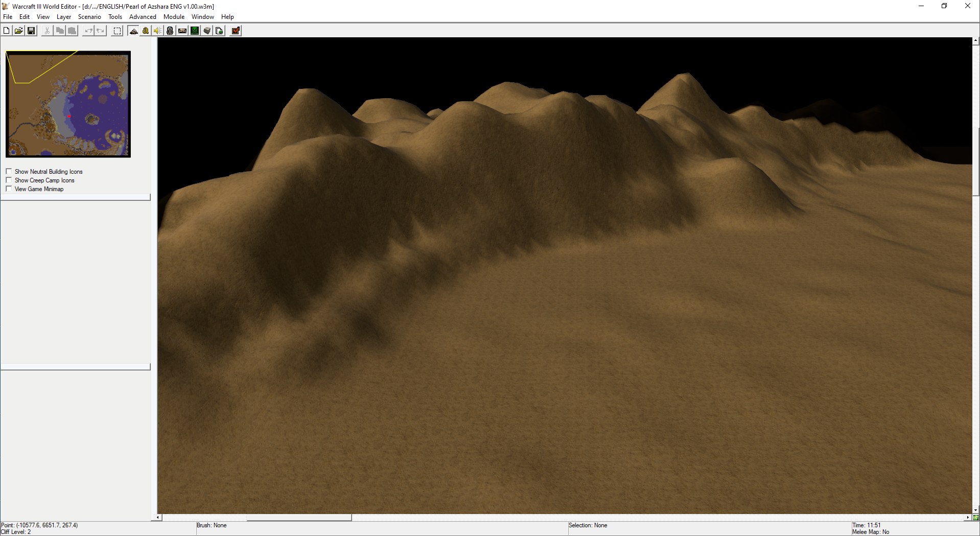980x536 pixels.
Task: Open the AI Editor green face icon
Action: (195, 31)
